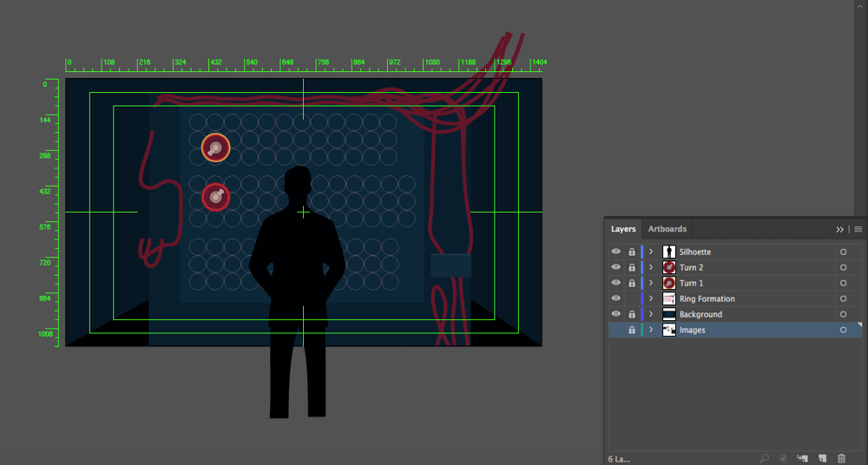Collapse the Layers panel to icons
The height and width of the screenshot is (465, 868).
[x=839, y=229]
